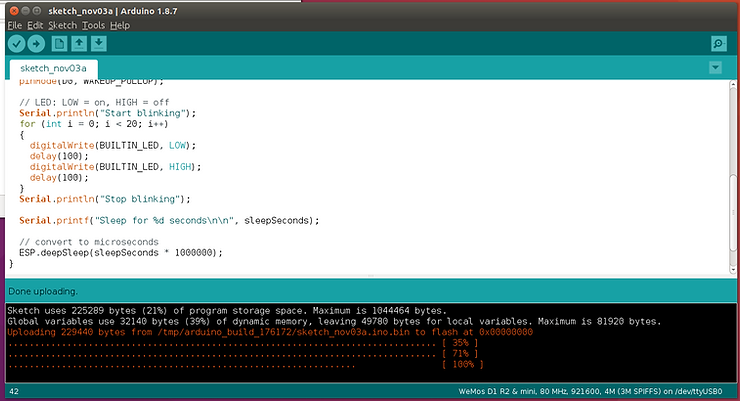Click the Serial.printf sleep seconds line
Screen dimensions: 740x401
click(x=169, y=221)
